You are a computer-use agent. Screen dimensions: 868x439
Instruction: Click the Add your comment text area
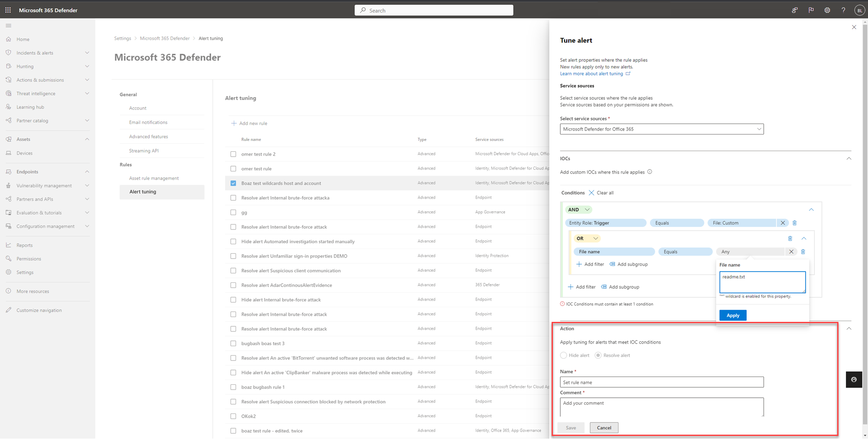coord(661,407)
